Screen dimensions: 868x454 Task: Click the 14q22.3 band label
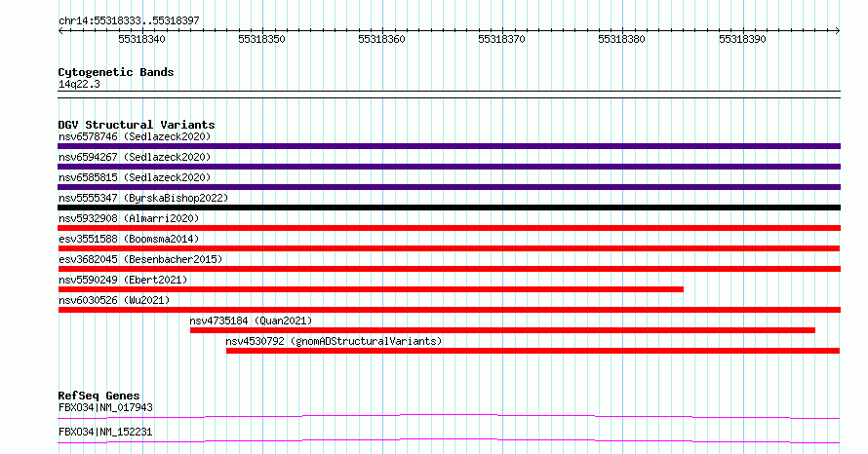point(79,84)
